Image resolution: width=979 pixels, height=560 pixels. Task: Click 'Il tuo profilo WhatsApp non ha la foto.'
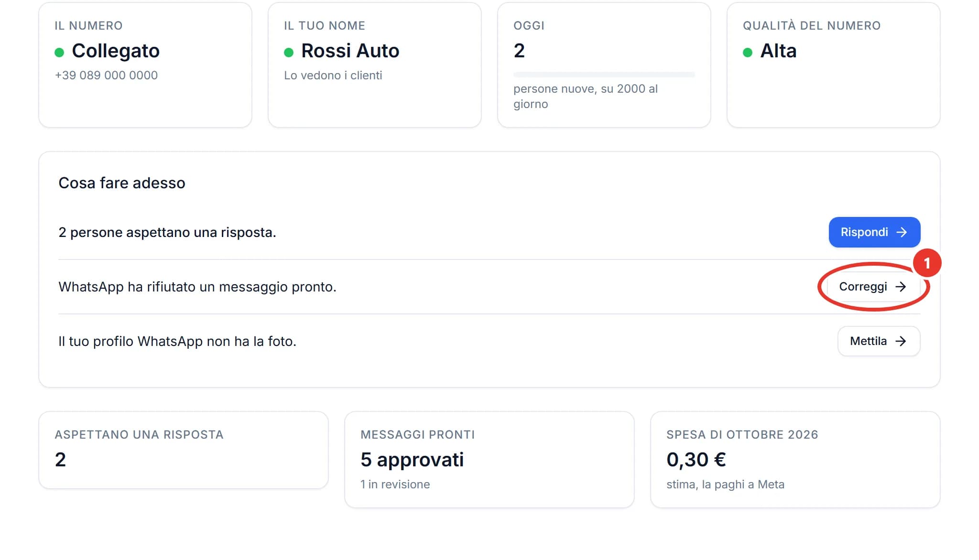[x=177, y=342]
